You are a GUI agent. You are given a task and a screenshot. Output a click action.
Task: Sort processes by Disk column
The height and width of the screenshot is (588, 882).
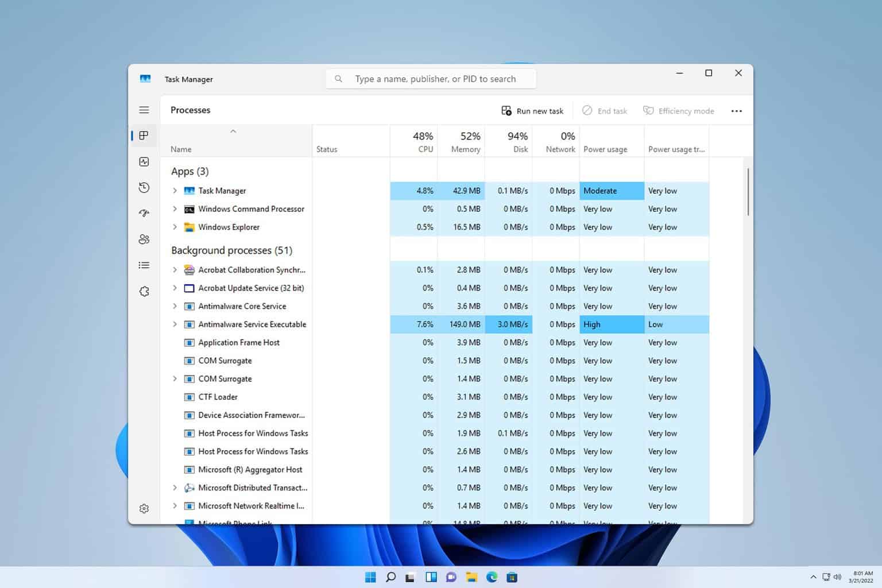click(508, 141)
